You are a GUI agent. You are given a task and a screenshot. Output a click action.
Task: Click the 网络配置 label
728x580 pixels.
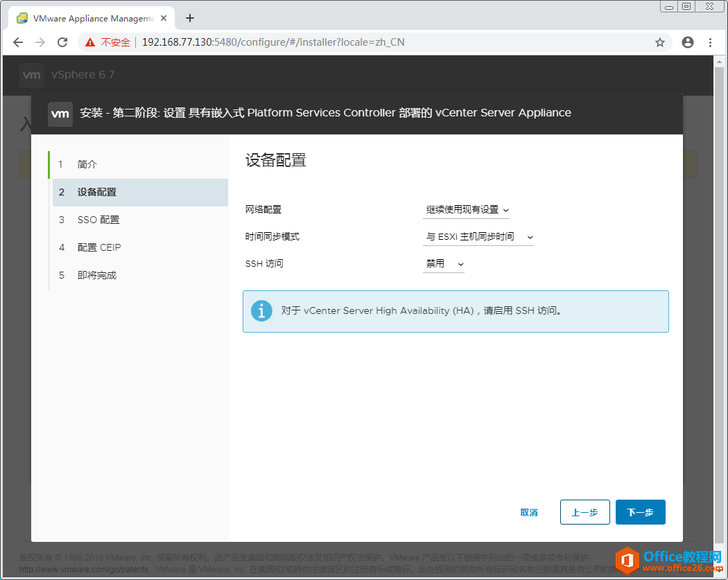tap(263, 209)
